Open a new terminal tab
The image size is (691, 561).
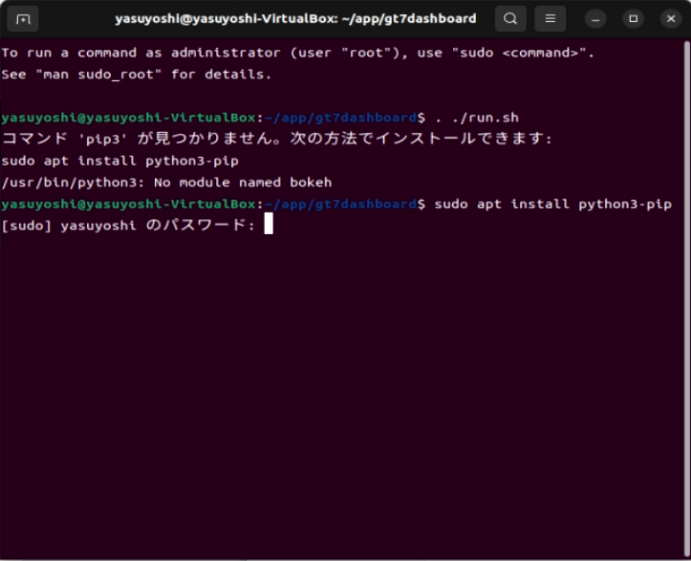[x=22, y=19]
